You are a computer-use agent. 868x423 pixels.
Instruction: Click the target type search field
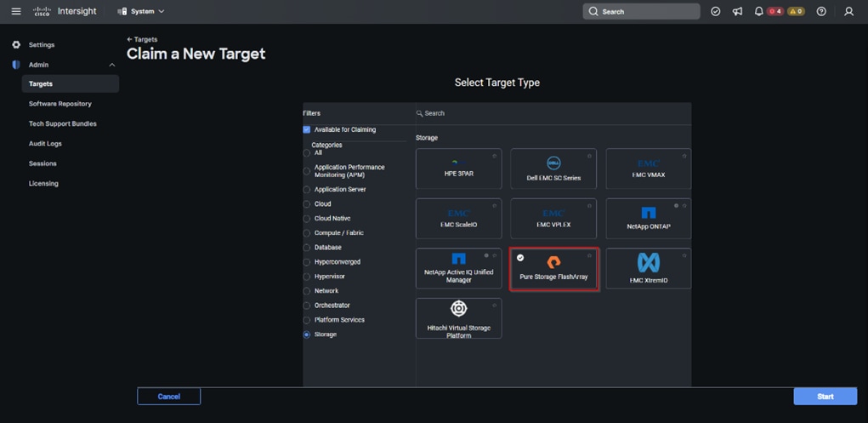pos(553,113)
